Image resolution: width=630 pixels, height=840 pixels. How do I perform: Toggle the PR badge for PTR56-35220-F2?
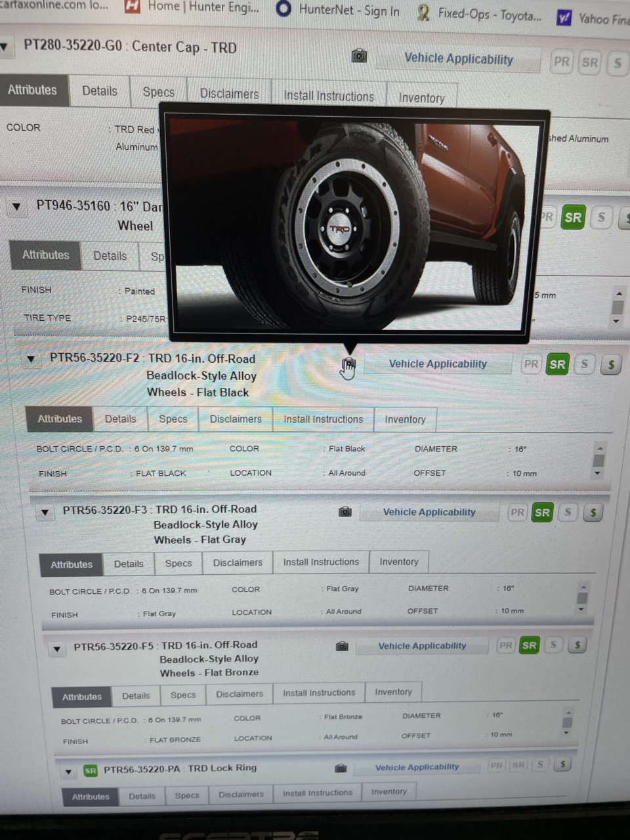pyautogui.click(x=531, y=364)
